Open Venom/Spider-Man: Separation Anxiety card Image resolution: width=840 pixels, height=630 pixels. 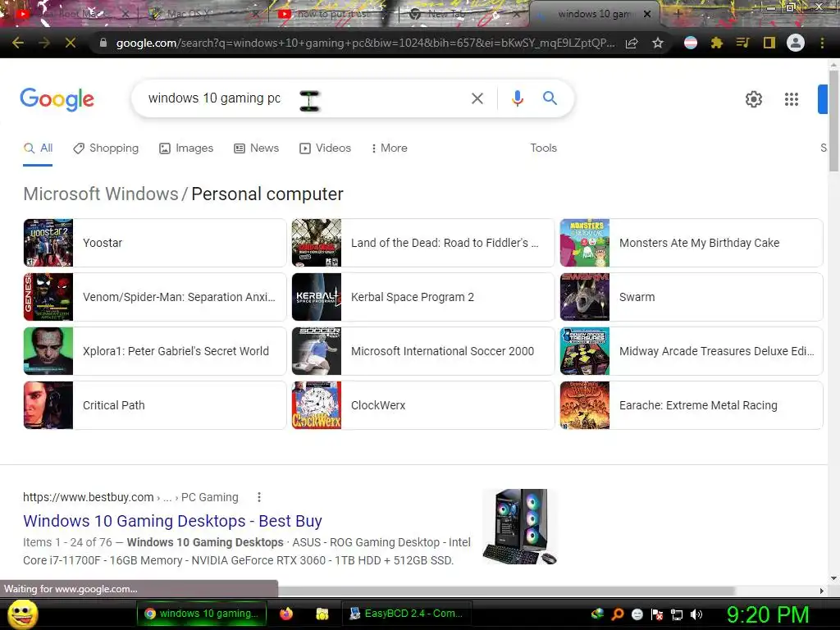tap(155, 297)
